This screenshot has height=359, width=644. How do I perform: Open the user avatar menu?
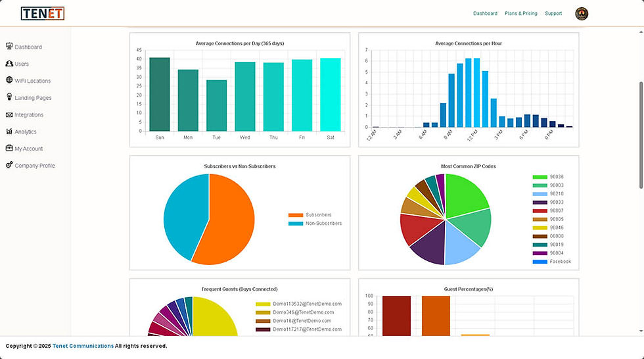click(x=581, y=14)
